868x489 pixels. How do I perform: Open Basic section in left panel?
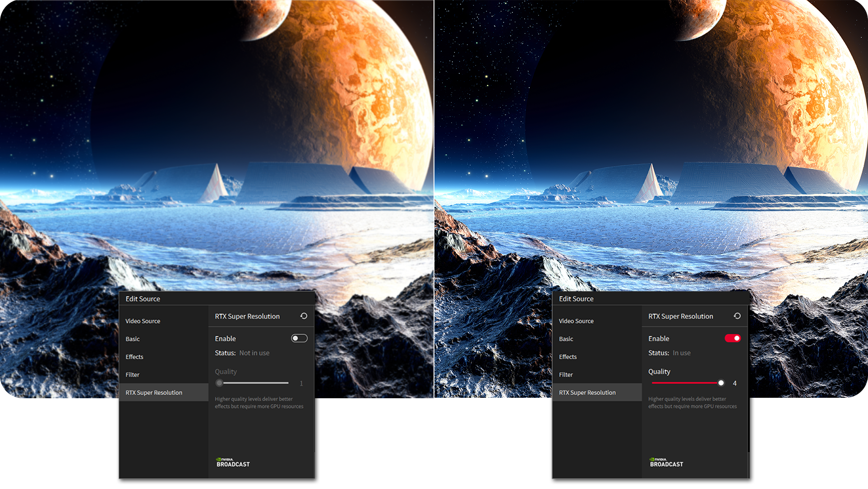coord(133,339)
